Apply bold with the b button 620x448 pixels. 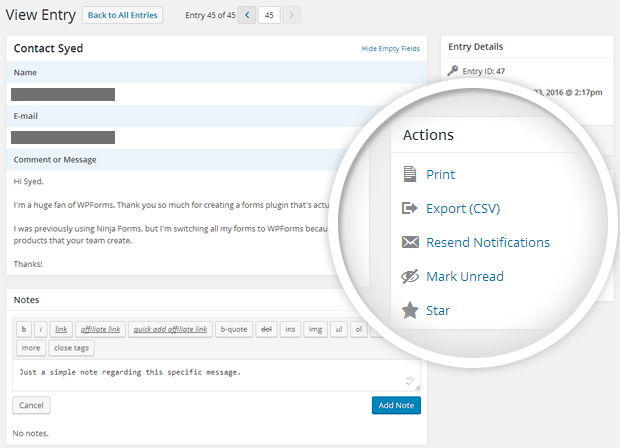pyautogui.click(x=24, y=329)
